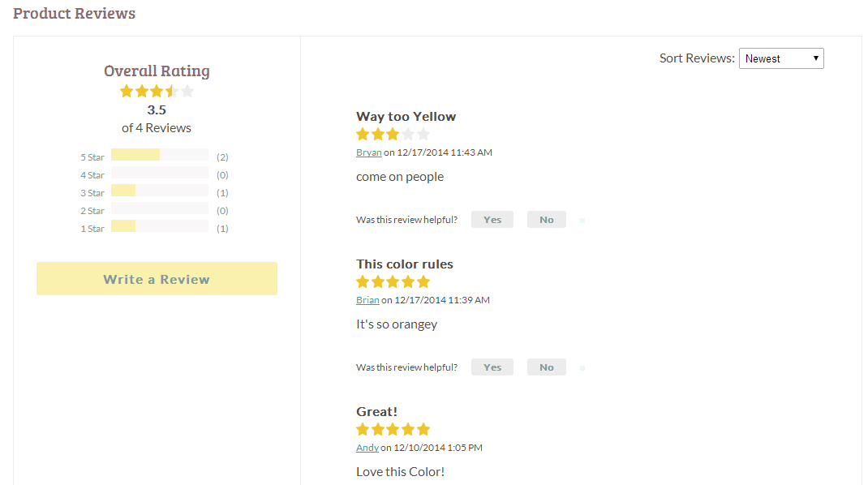
Task: Click five-star rating under 'Great!' review
Action: [x=393, y=430]
